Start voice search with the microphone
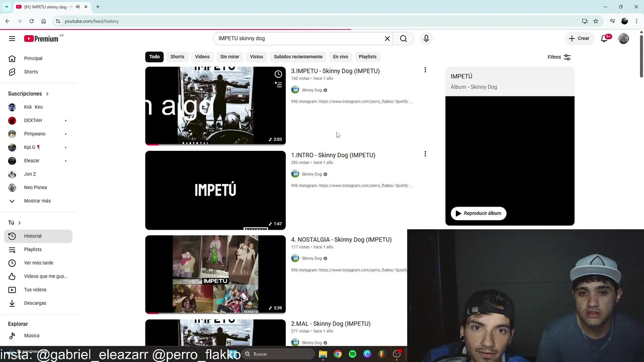The height and width of the screenshot is (362, 644). pyautogui.click(x=426, y=39)
